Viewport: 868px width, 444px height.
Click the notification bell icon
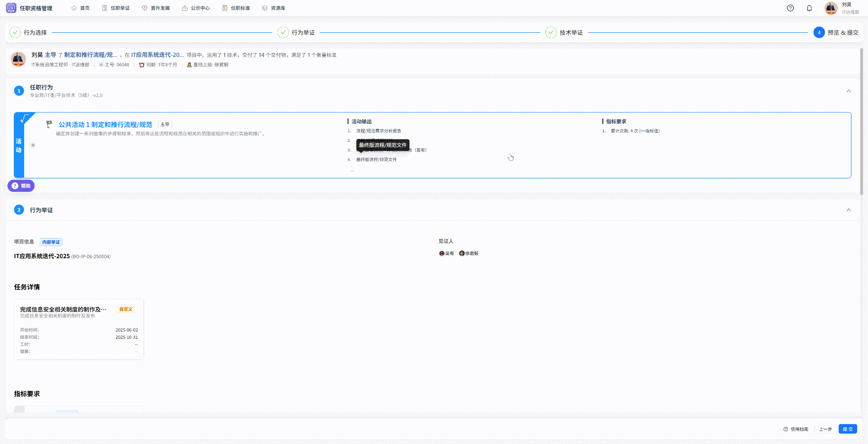click(809, 8)
